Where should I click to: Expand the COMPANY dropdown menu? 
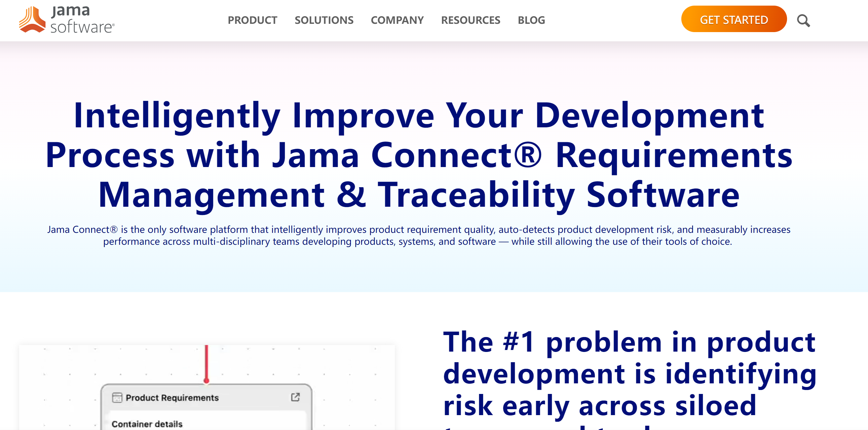pyautogui.click(x=397, y=20)
